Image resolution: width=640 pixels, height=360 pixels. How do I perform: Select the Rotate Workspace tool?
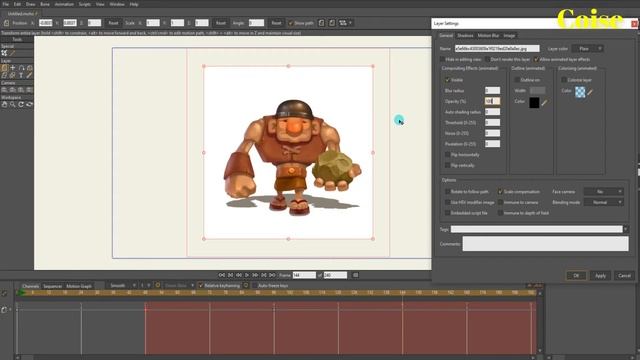(21, 104)
